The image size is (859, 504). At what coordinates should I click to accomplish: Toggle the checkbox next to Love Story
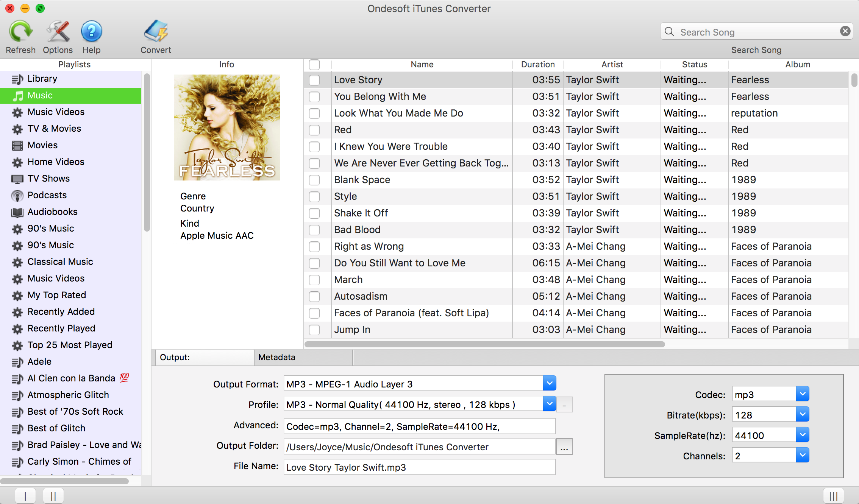[x=315, y=80]
